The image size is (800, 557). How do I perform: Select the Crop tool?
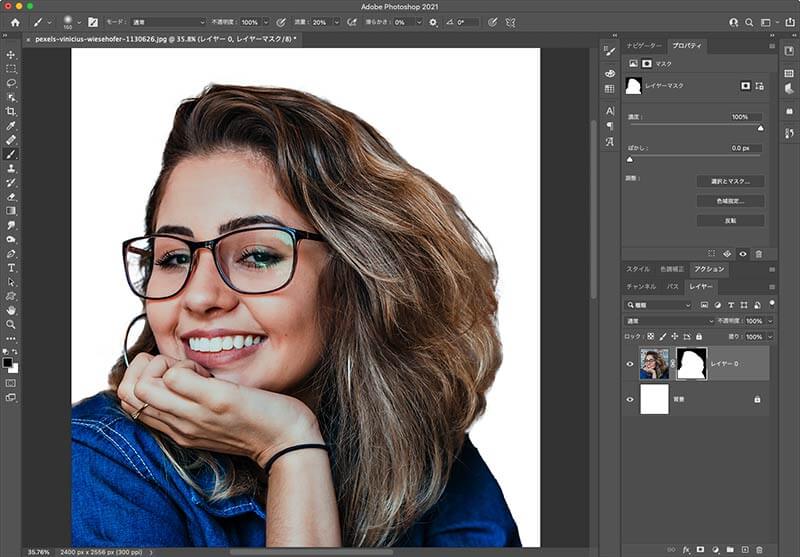click(11, 111)
